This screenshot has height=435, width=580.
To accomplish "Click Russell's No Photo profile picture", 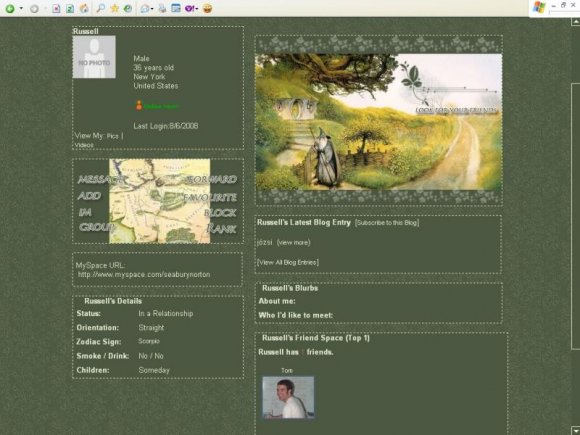I will (94, 57).
